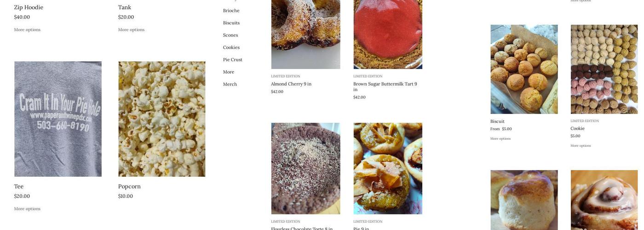644x230 pixels.
Task: Click More options under Tee
Action: (x=27, y=209)
